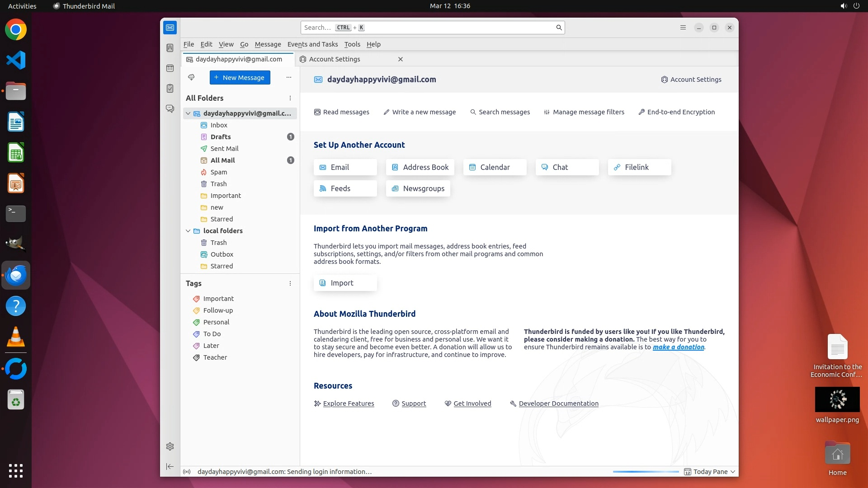Open the Chat space icon
The height and width of the screenshot is (488, 868).
pos(170,109)
